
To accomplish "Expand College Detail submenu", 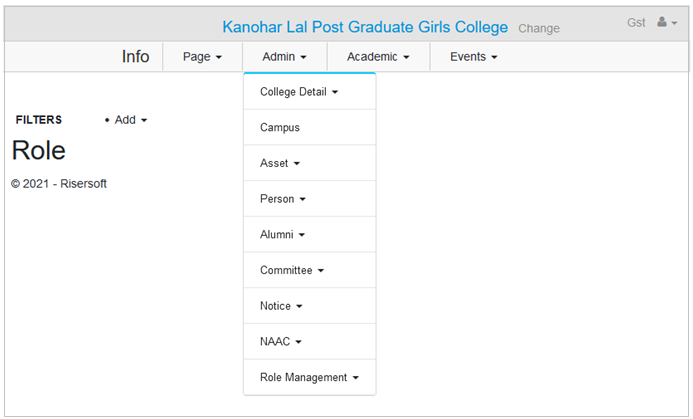I will coord(309,92).
